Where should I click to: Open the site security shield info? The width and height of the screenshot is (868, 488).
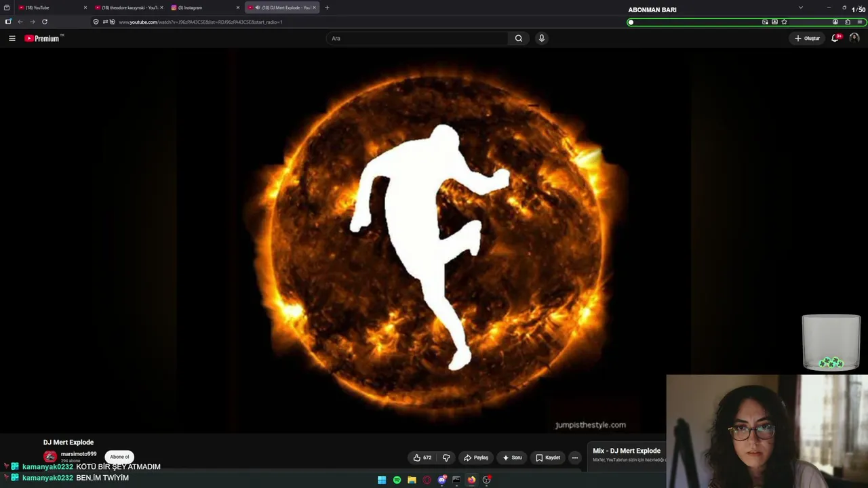click(96, 22)
